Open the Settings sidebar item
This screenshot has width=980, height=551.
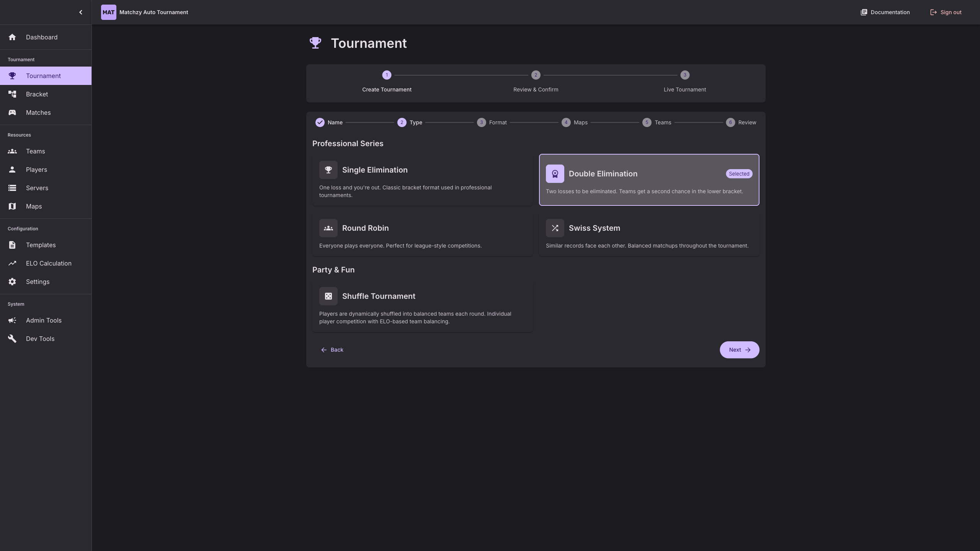pyautogui.click(x=38, y=282)
